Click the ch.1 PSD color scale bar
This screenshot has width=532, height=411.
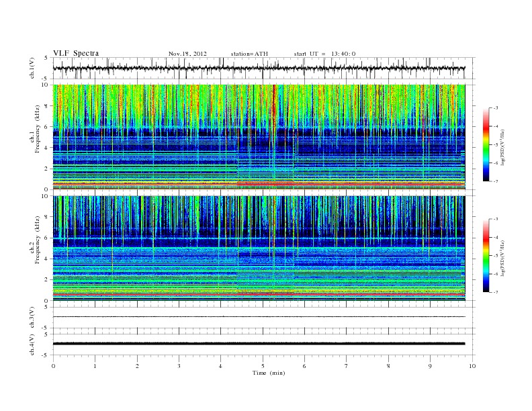(486, 144)
